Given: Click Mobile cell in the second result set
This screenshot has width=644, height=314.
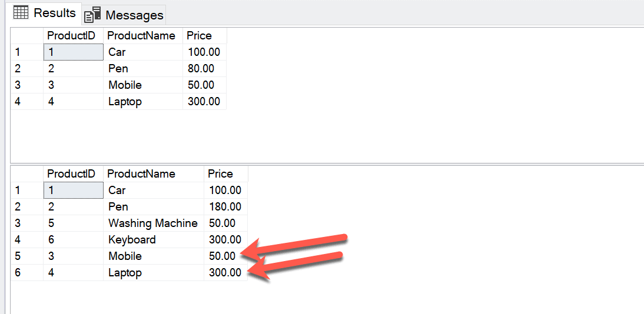Looking at the screenshot, I should (x=125, y=256).
